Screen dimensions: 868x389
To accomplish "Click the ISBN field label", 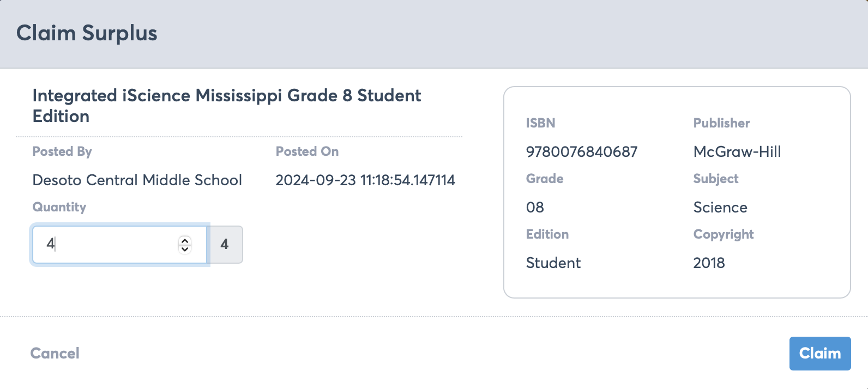I will [540, 123].
